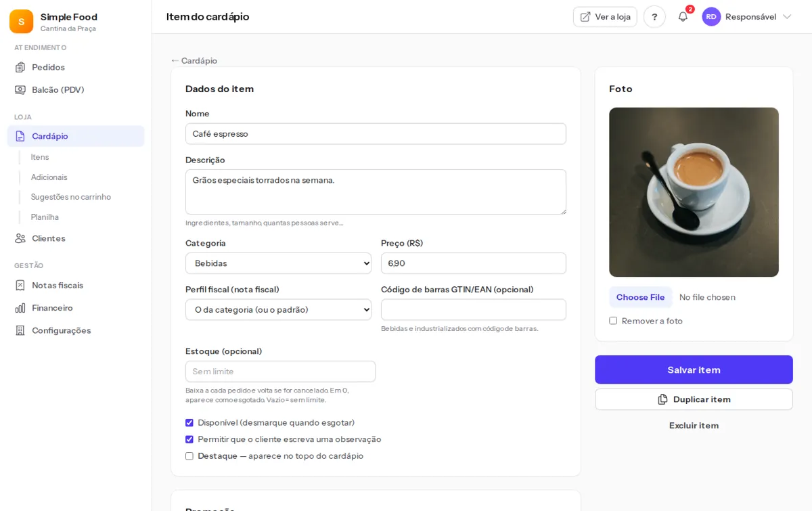
Task: Click the external link icon in Ver a loja
Action: (x=585, y=17)
